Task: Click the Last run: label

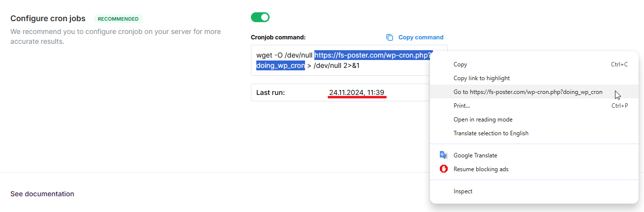Action: [271, 92]
